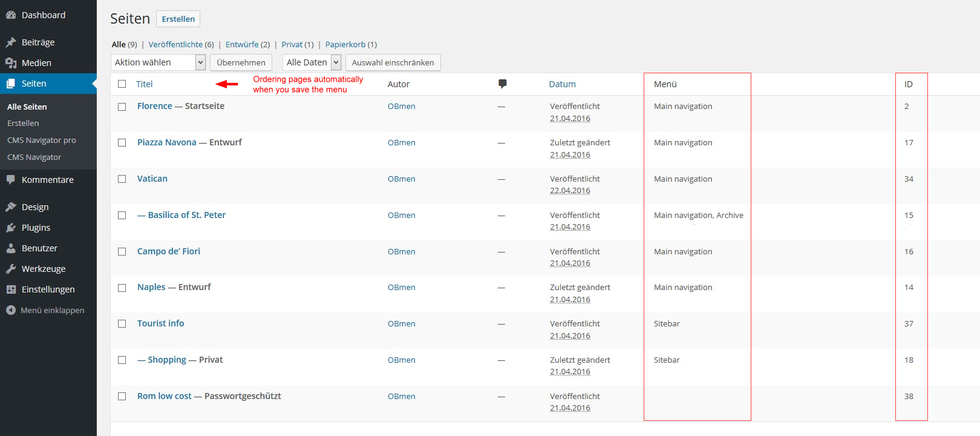Viewport: 980px width, 436px height.
Task: Open the Florence page title link
Action: click(x=155, y=106)
